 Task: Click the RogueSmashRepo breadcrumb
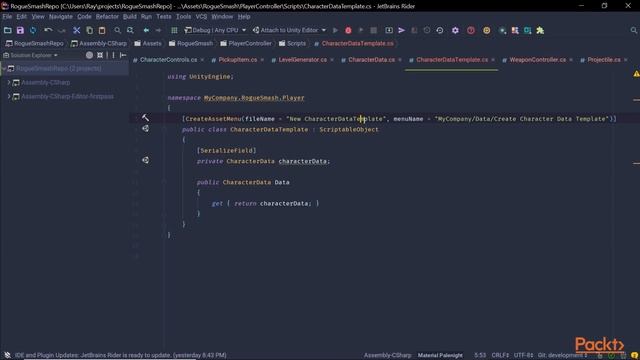point(35,43)
